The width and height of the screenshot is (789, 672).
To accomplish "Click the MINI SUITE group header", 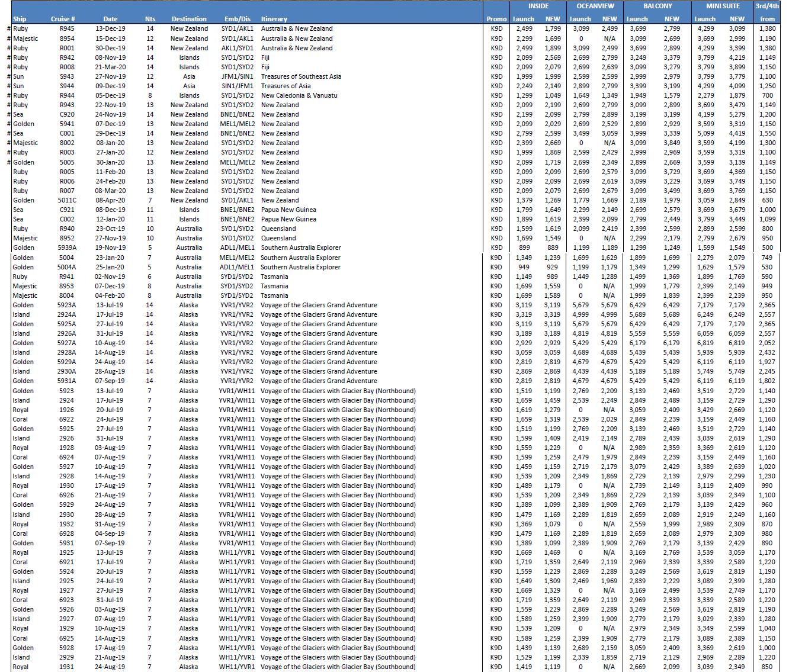I will pyautogui.click(x=722, y=6).
